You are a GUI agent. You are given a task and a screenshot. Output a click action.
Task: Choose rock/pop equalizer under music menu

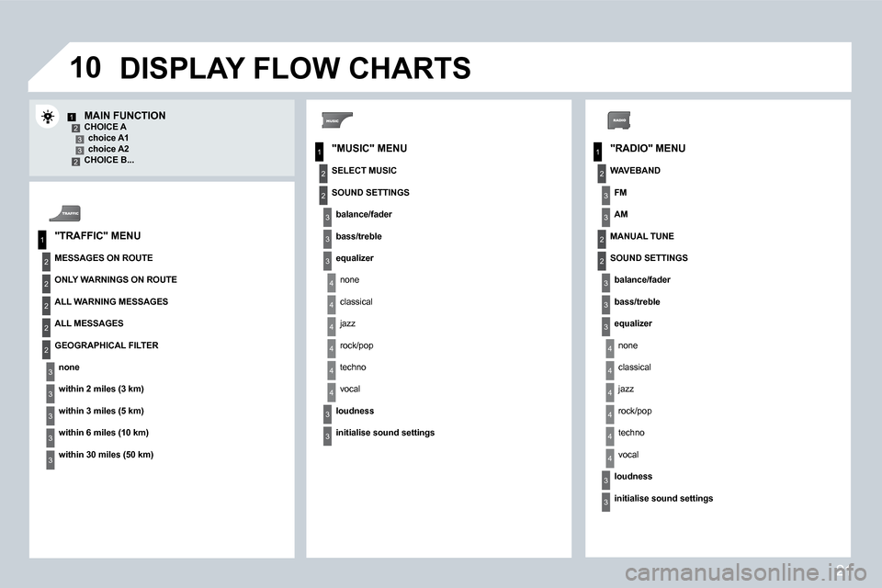point(356,345)
